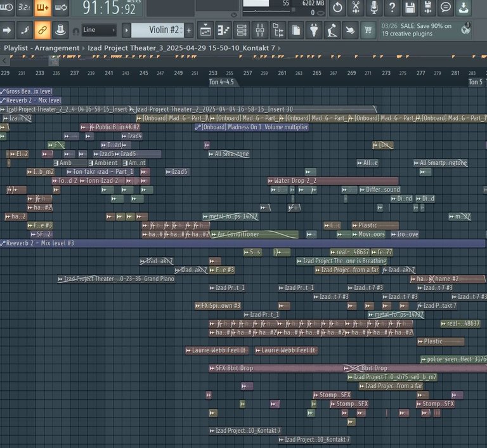Open the Playlist view icon
487x448 pixels.
point(205,30)
